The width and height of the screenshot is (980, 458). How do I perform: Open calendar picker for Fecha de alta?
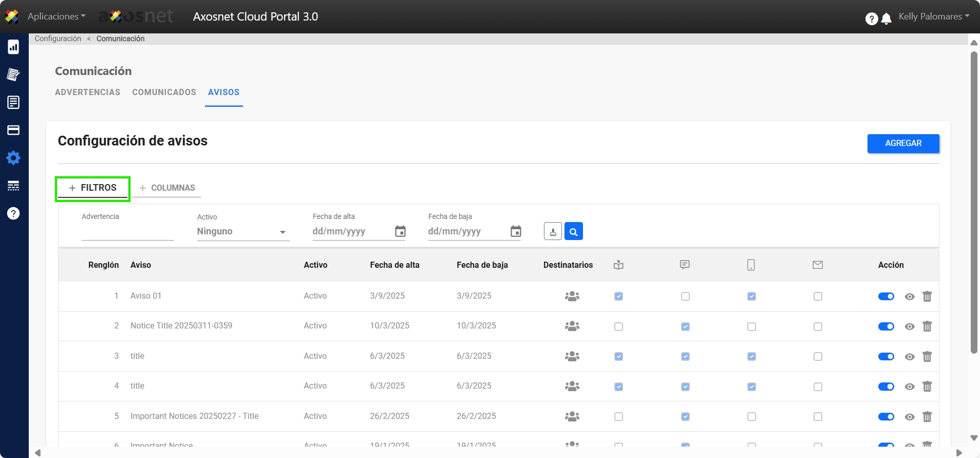400,231
